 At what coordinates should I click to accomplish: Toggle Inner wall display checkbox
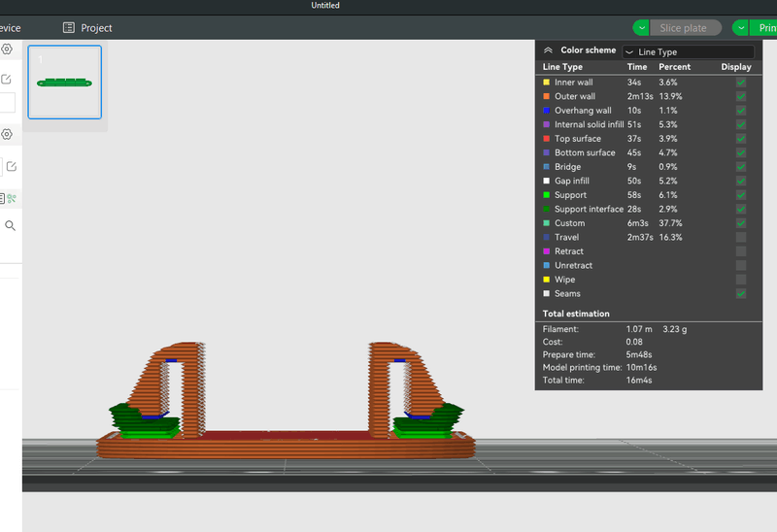pos(741,83)
